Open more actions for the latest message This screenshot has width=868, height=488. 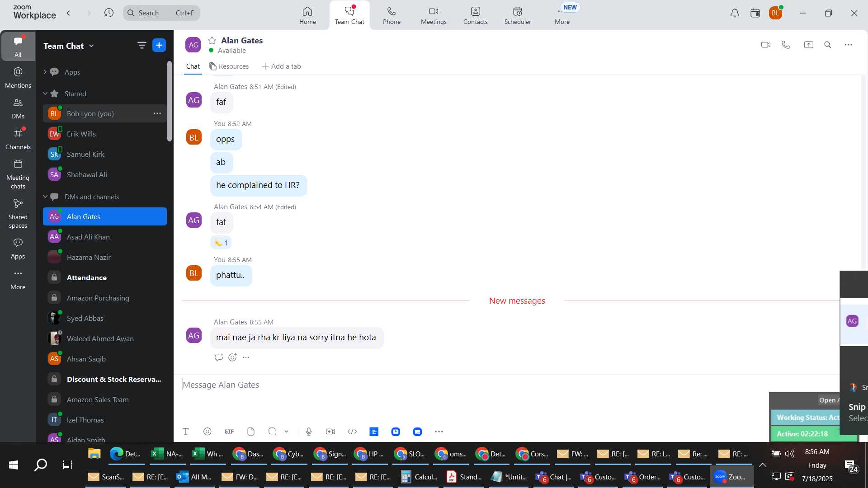[x=246, y=357]
